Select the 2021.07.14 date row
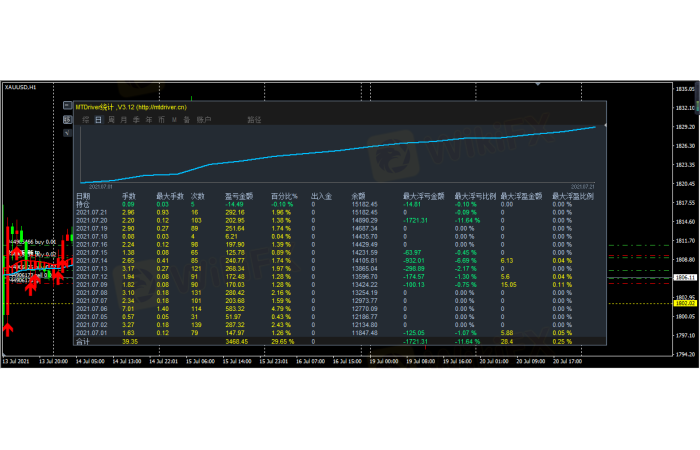Viewport: 700px width, 450px height. point(92,261)
